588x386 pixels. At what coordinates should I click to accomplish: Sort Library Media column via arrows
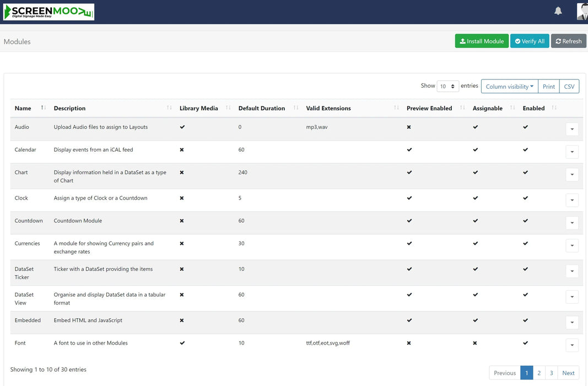pos(228,108)
